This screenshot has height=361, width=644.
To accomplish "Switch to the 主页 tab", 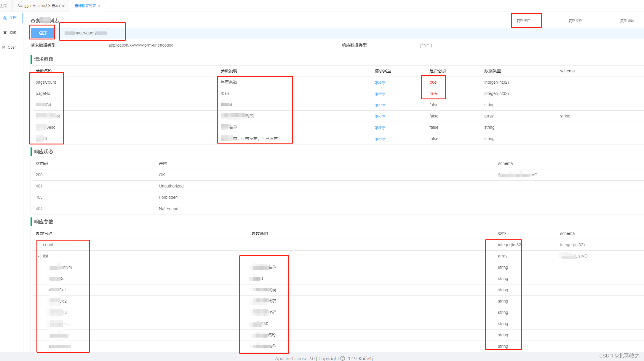I will click(4, 6).
